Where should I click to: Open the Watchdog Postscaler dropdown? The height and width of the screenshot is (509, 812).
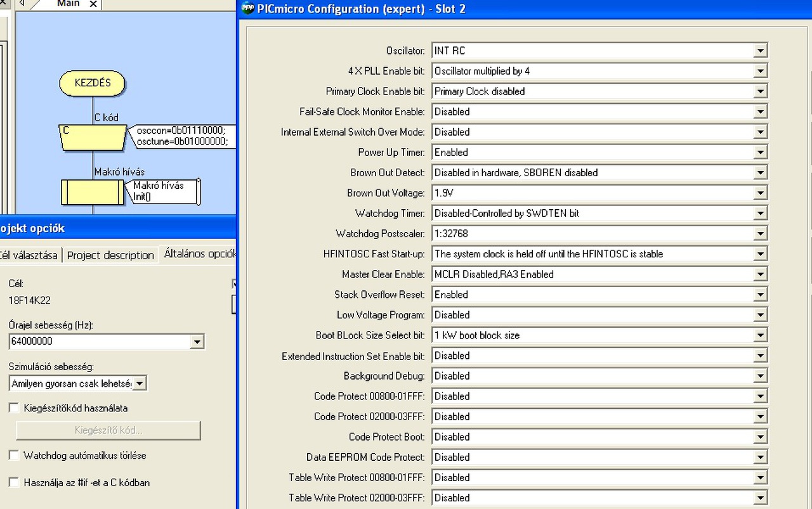tap(761, 233)
